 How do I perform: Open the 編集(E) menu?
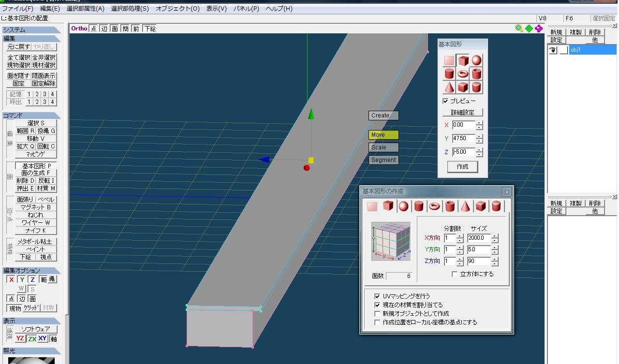[x=50, y=9]
